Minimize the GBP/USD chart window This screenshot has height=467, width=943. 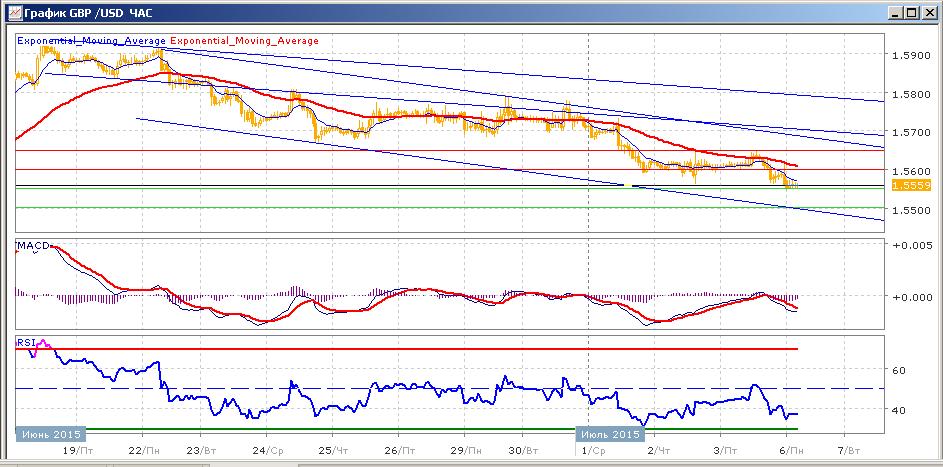[x=896, y=13]
